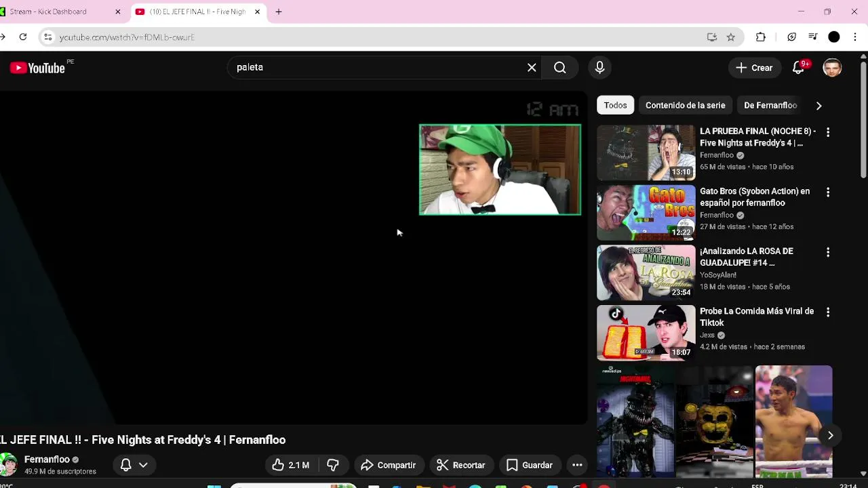Click the 2.1 M like count

(298, 465)
